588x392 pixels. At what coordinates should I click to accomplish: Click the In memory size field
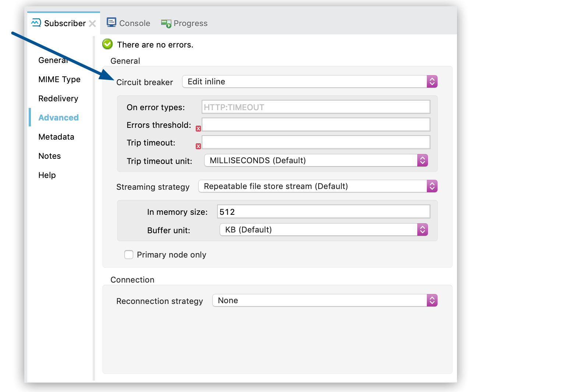323,212
